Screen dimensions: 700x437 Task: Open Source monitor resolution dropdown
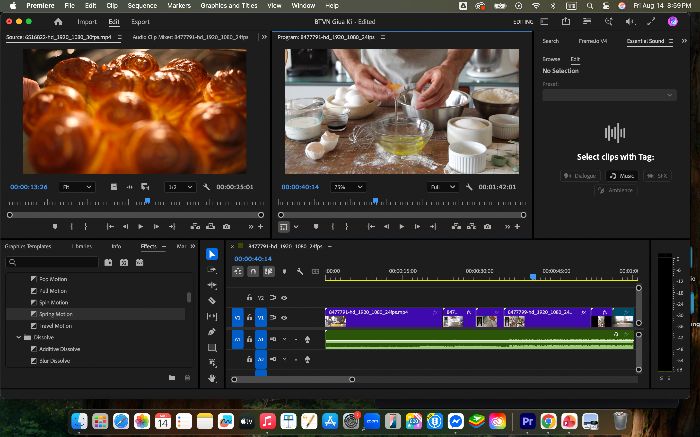tap(180, 187)
